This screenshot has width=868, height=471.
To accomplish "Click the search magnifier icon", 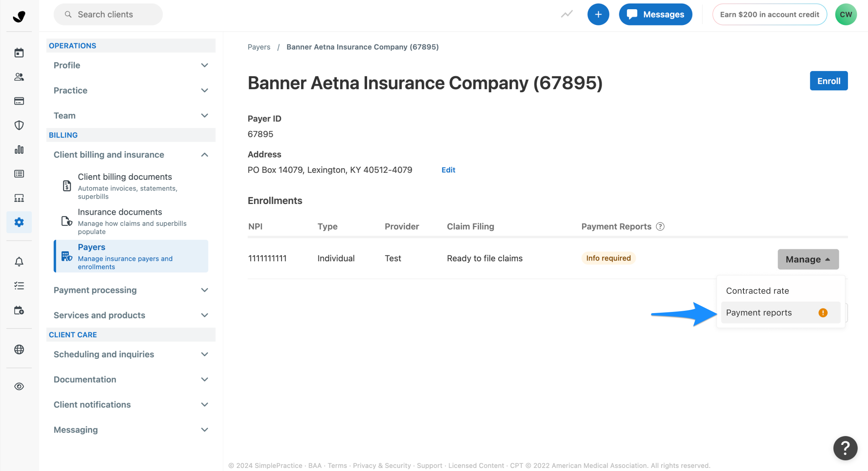I will 68,14.
